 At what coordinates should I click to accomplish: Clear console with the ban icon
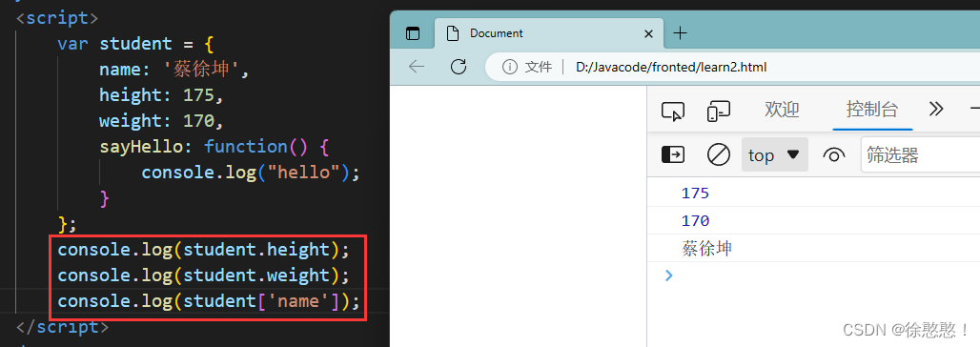tap(718, 154)
